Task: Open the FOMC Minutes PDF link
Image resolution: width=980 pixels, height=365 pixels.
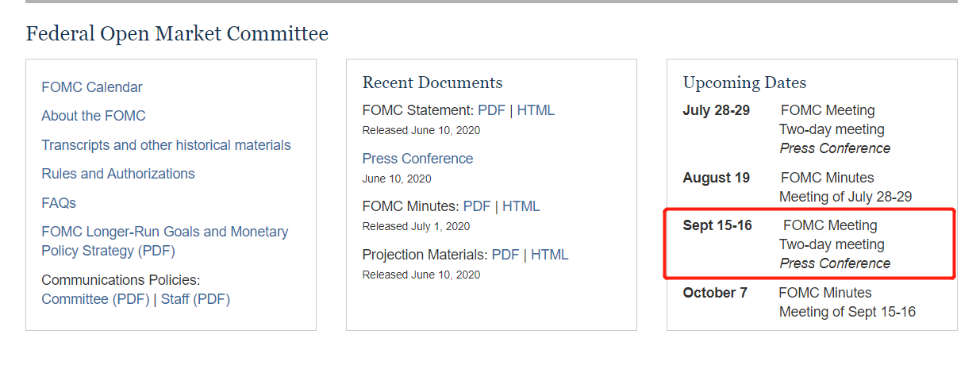Action: pyautogui.click(x=477, y=206)
